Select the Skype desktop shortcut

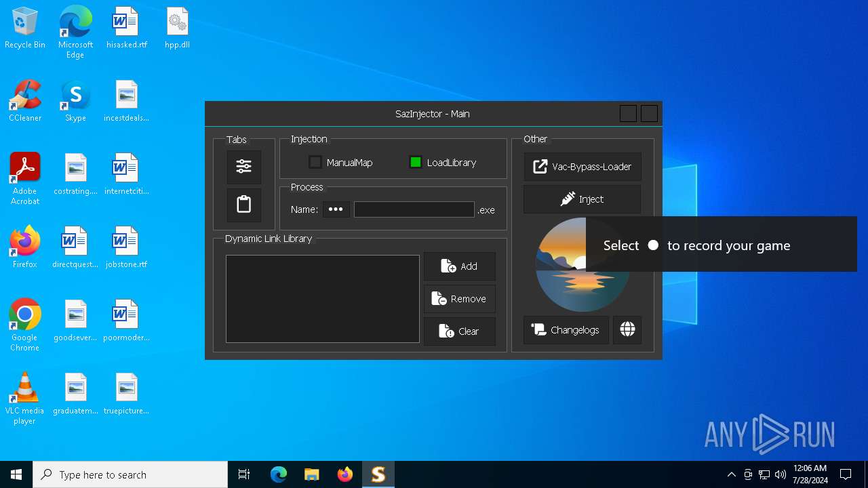[x=75, y=102]
